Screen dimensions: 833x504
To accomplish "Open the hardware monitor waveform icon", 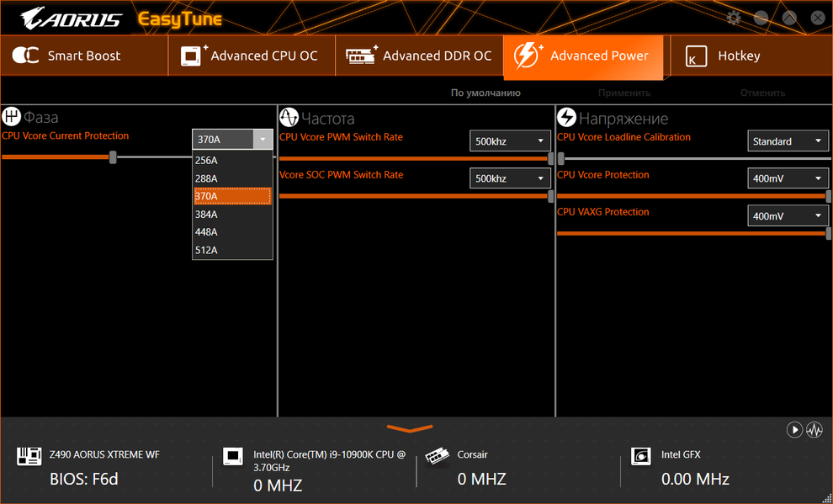I will 814,430.
